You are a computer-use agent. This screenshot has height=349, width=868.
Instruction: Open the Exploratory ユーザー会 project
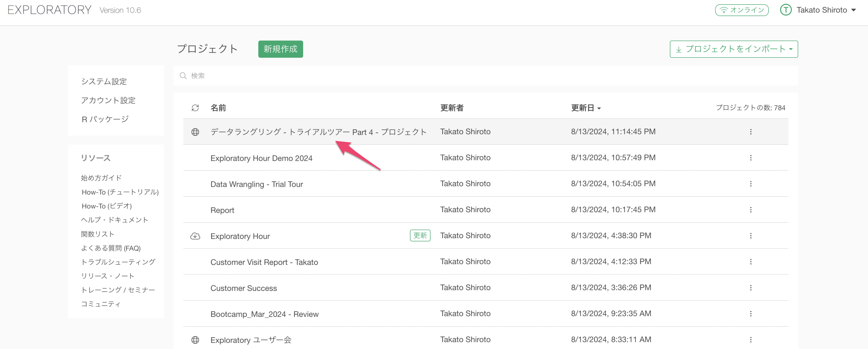[251, 340]
